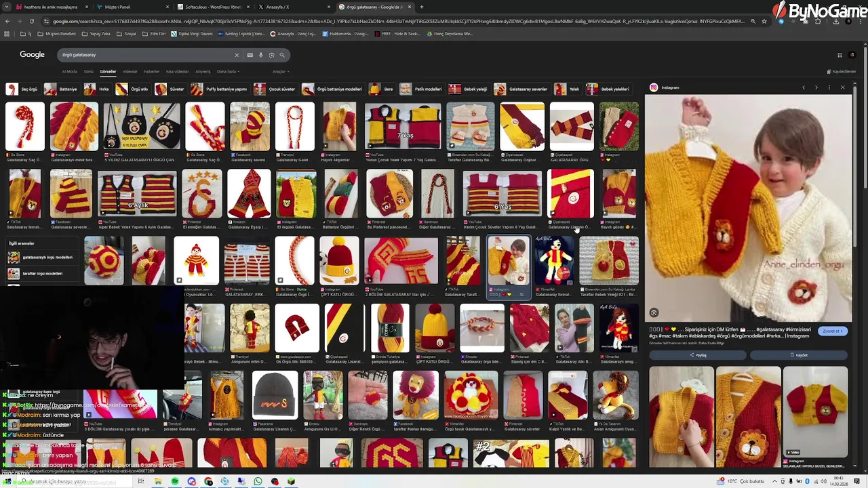Click the search magnifier button
Viewport: 868px width, 488px height.
[x=282, y=55]
